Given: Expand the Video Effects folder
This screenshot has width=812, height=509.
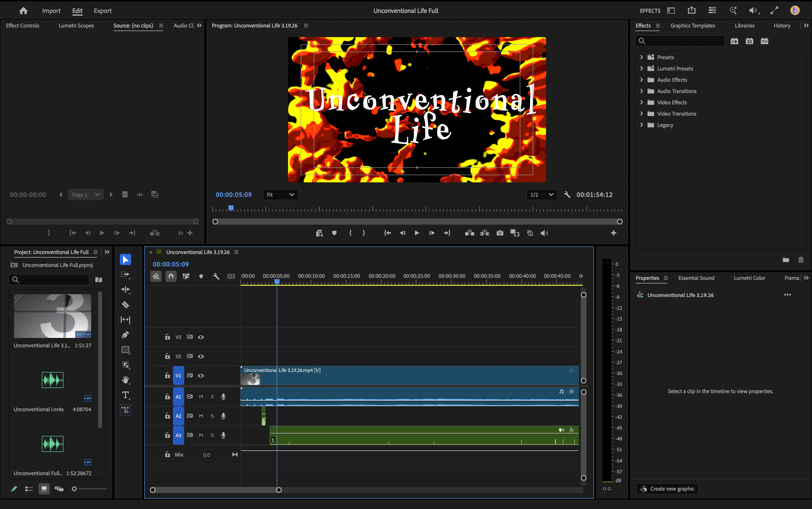Looking at the screenshot, I should click(x=642, y=102).
